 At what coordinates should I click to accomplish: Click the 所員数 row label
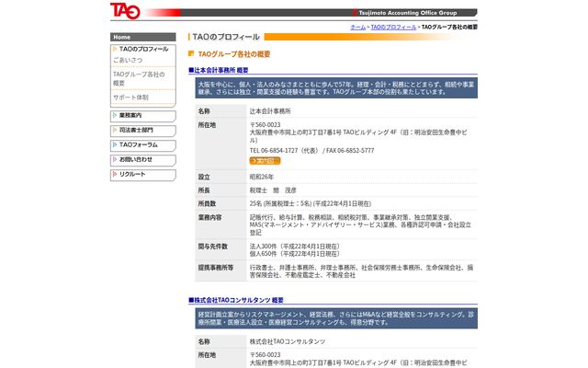coord(207,203)
